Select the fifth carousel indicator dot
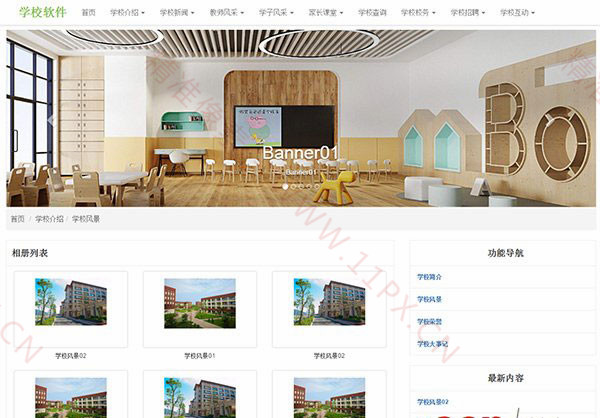The height and width of the screenshot is (418, 600). click(x=317, y=187)
